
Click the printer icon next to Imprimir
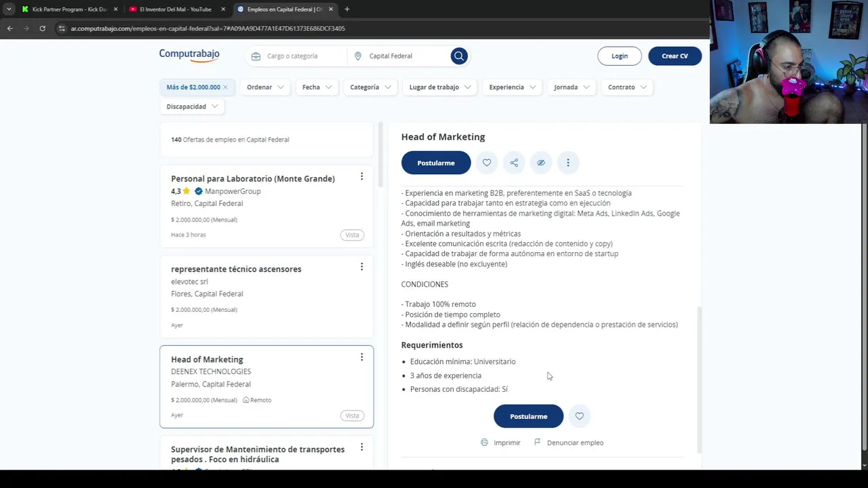coord(484,443)
